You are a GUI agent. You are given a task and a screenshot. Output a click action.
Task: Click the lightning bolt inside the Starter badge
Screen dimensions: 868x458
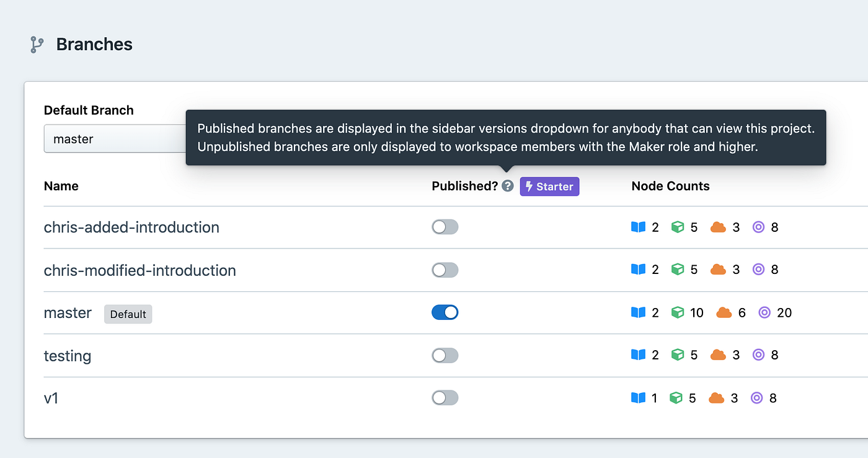click(528, 187)
